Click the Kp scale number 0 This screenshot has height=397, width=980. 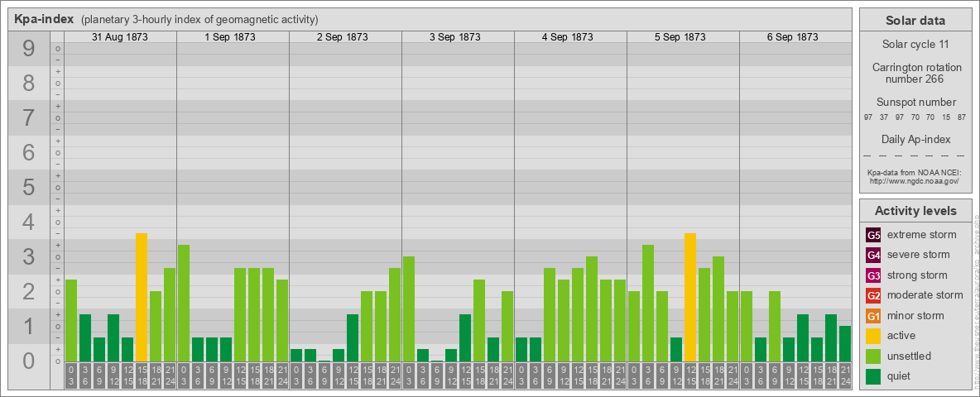[28, 361]
